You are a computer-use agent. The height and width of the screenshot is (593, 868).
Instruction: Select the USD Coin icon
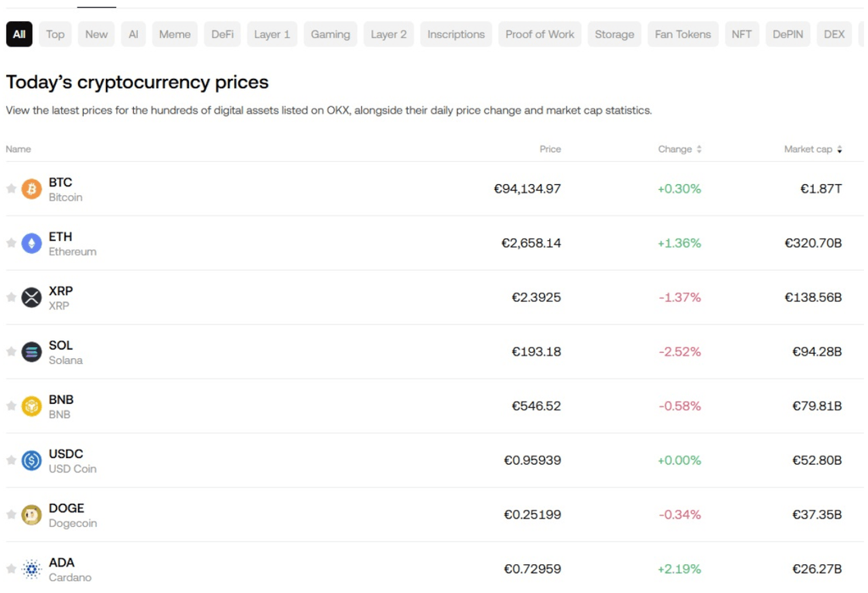click(x=31, y=460)
